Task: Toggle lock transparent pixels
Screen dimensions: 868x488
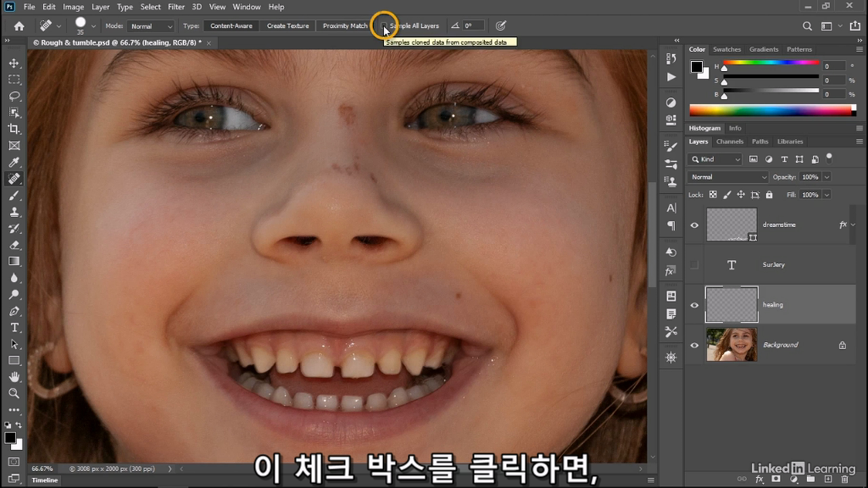Action: pos(713,195)
